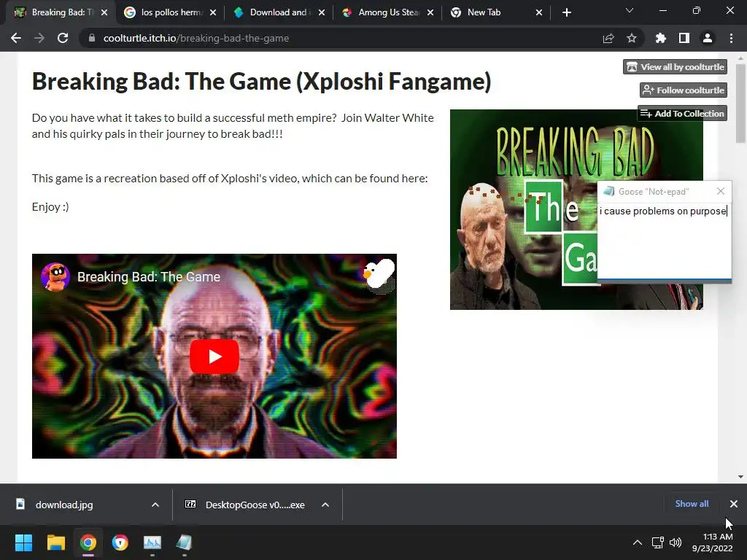Follow coolturtle on itch.io
The image size is (747, 560).
[x=683, y=90]
